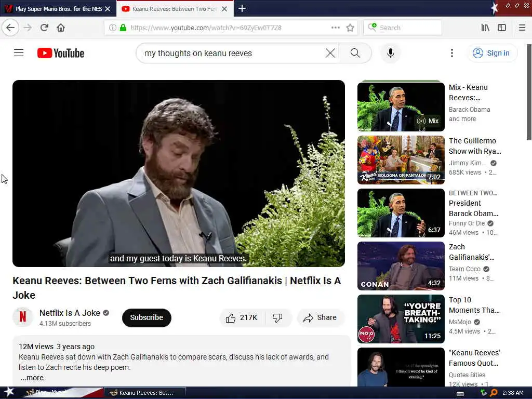This screenshot has height=399, width=532.
Task: Open Zach Galifianakis' Team Coco title
Action: 472,252
